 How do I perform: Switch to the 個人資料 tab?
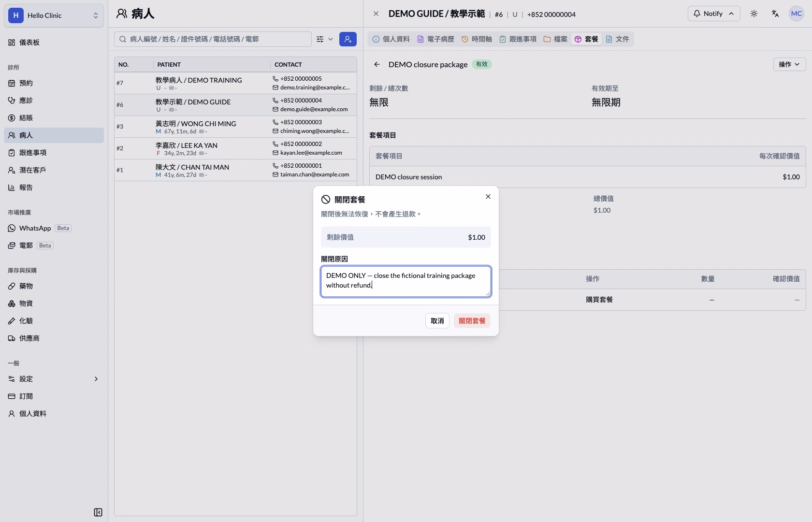coord(391,39)
